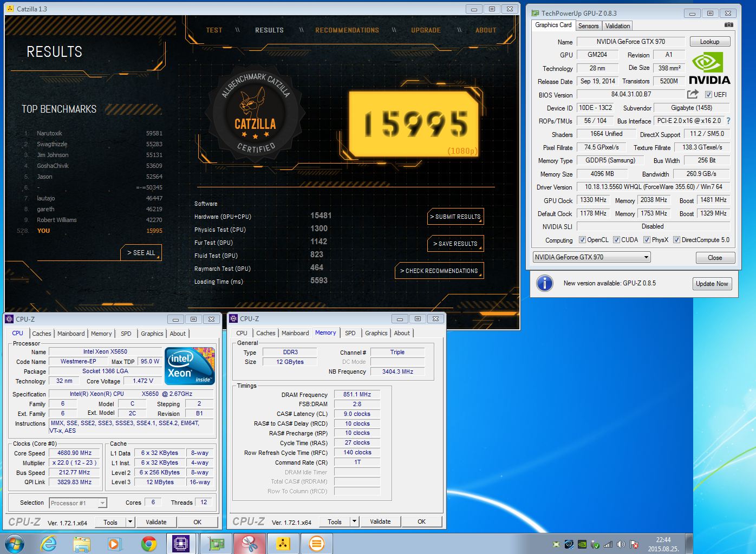This screenshot has height=554, width=756.
Task: Click the camera screenshot icon in GPU-Z
Action: [x=729, y=25]
